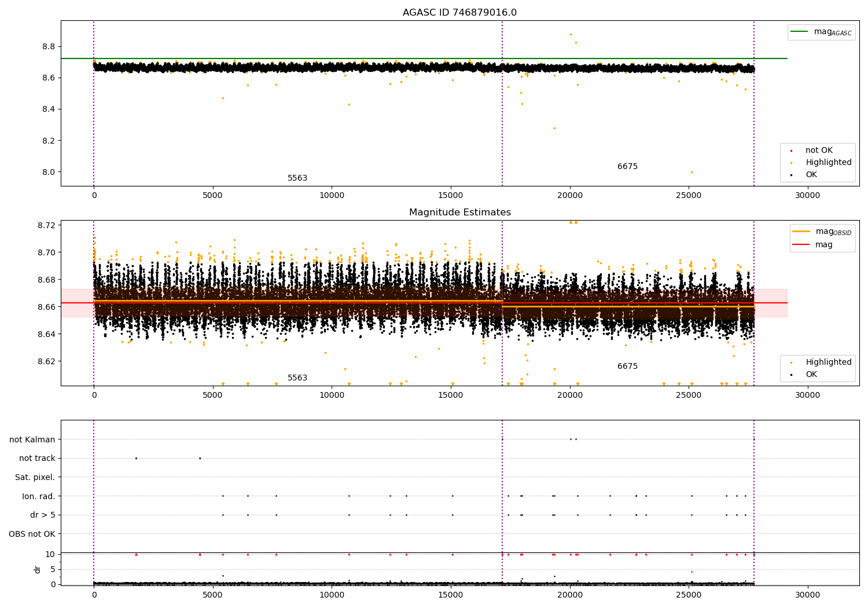Click the "8.0" y-axis tick in top plot
Image resolution: width=868 pixels, height=608 pixels.
pos(48,172)
